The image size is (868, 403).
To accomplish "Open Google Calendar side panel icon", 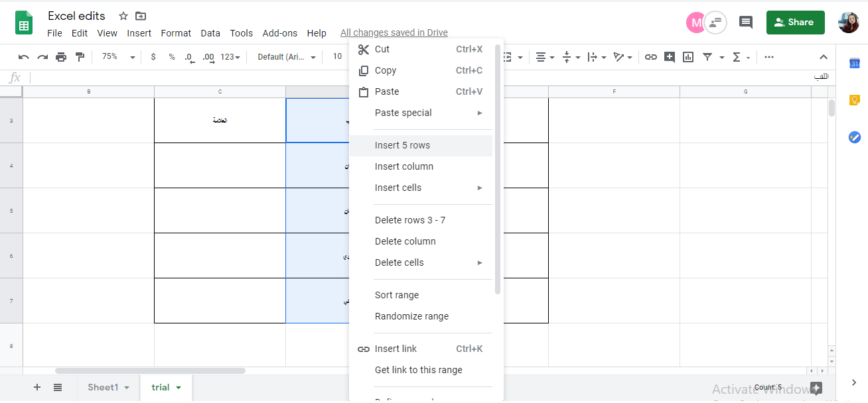I will 855,64.
